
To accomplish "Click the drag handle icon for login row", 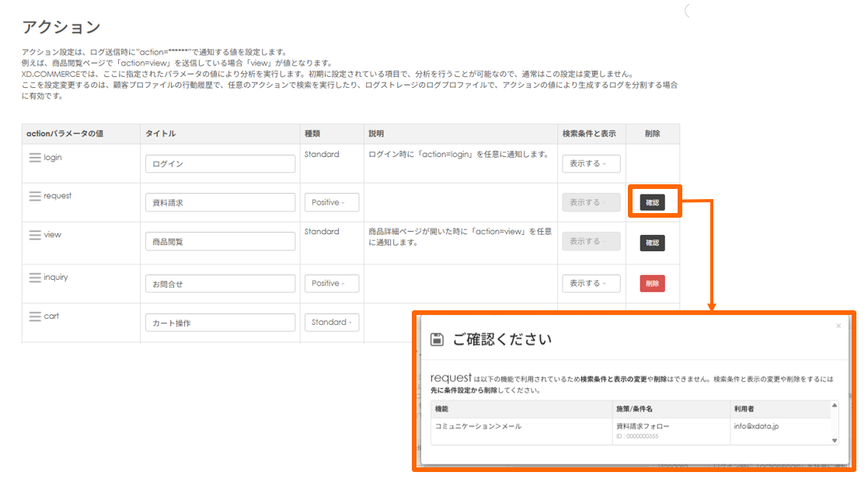I will pos(34,158).
